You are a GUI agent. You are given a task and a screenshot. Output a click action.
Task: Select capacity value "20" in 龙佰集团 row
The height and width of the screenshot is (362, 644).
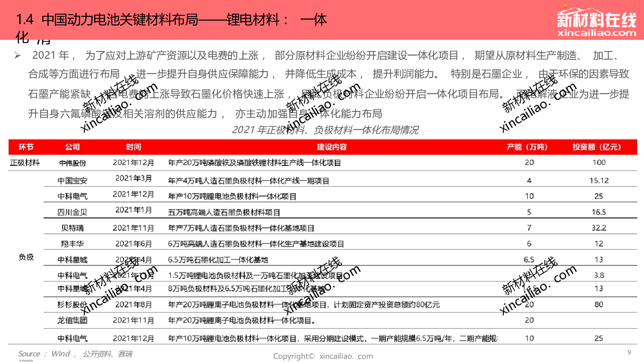pyautogui.click(x=529, y=320)
